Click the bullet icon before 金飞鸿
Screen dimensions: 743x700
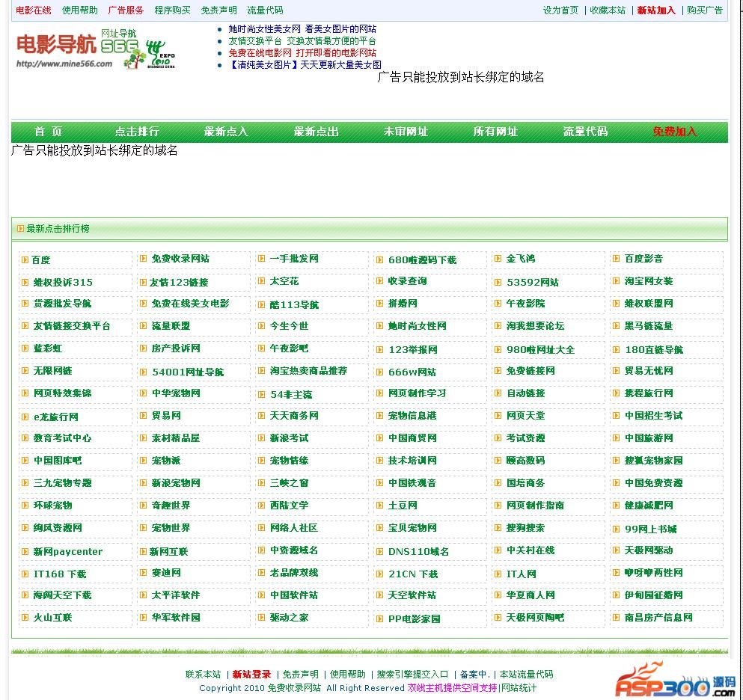498,259
